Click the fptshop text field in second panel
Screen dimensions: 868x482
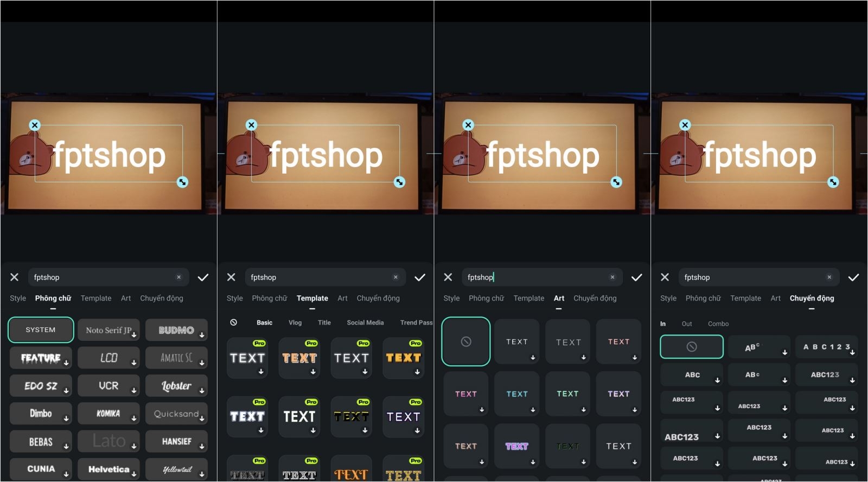pos(325,277)
